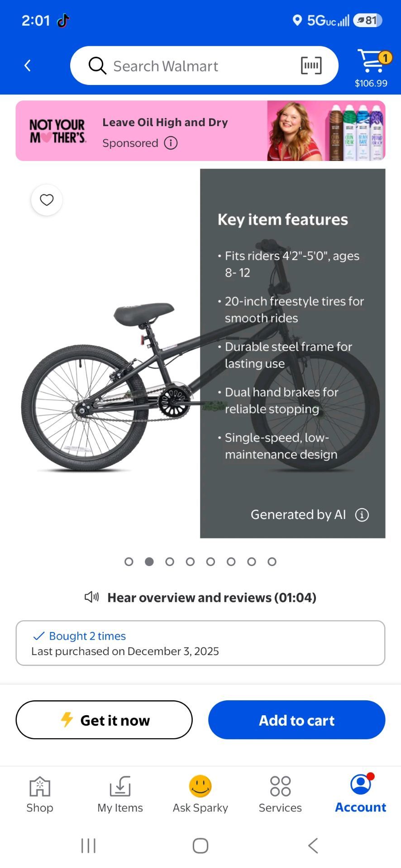Open the Not Your Mother's sponsored banner
The width and height of the screenshot is (401, 868).
pyautogui.click(x=200, y=131)
